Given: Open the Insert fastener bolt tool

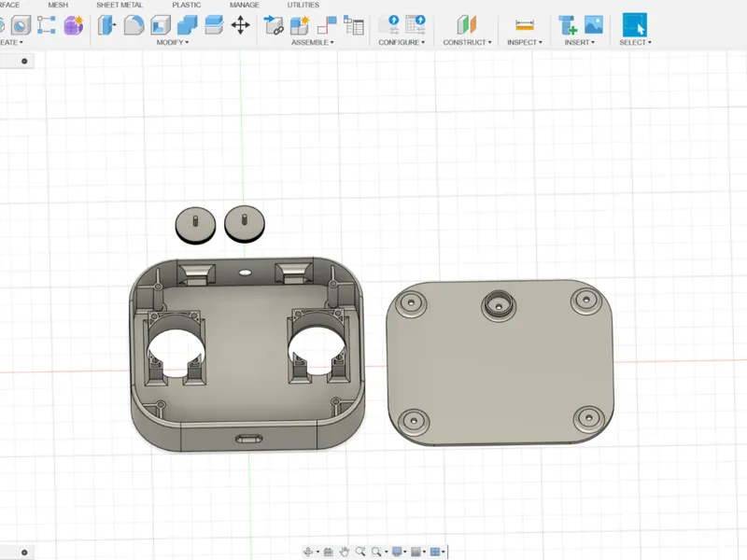Looking at the screenshot, I should (567, 25).
